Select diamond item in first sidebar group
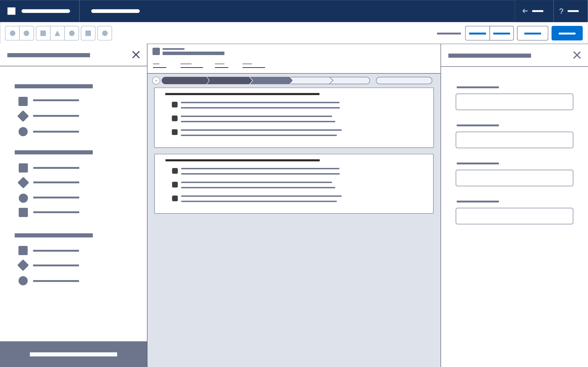Viewport: 588px width, 367px height. [x=23, y=116]
